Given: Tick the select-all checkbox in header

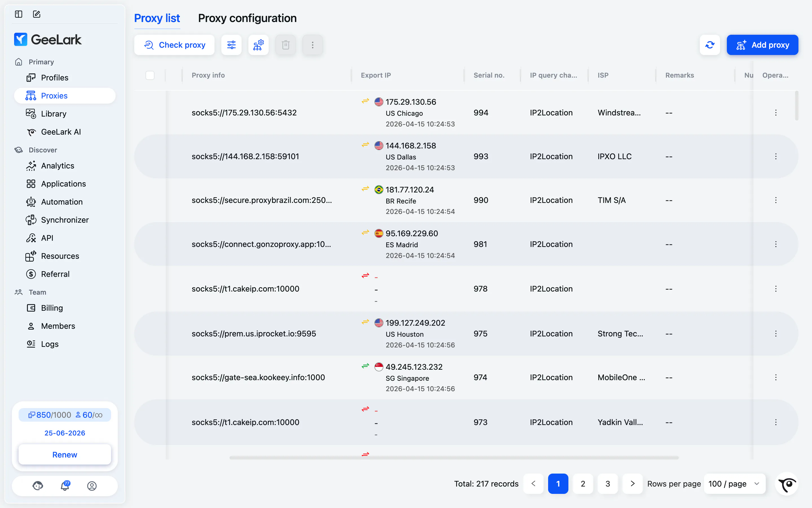Looking at the screenshot, I should tap(150, 75).
